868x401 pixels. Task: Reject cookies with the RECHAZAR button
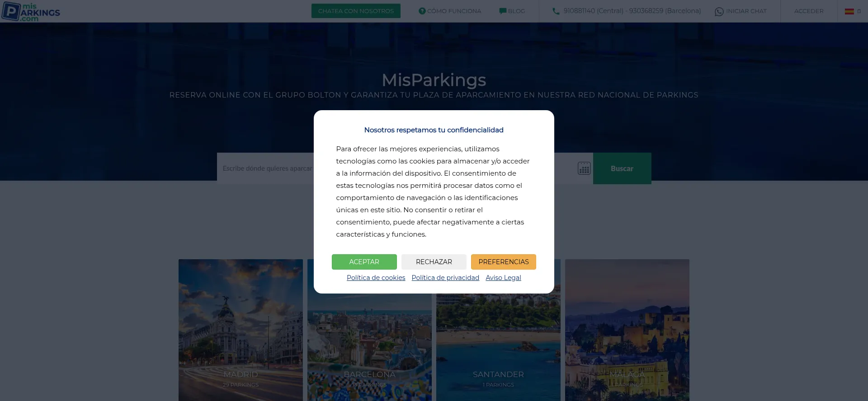434,262
